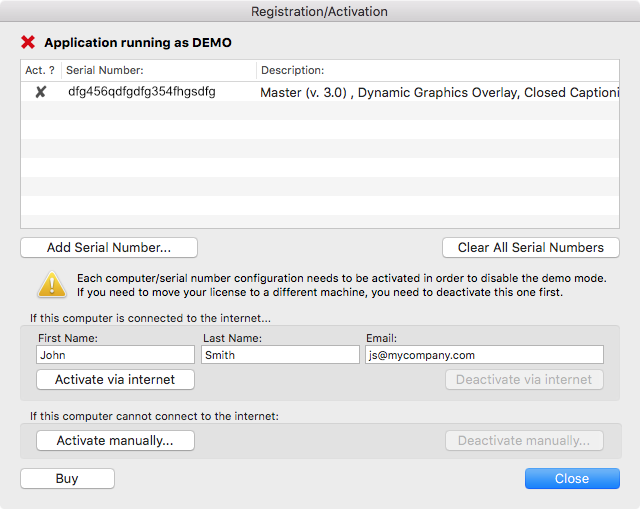Click the Act. ? column header
The height and width of the screenshot is (509, 640).
pyautogui.click(x=40, y=70)
